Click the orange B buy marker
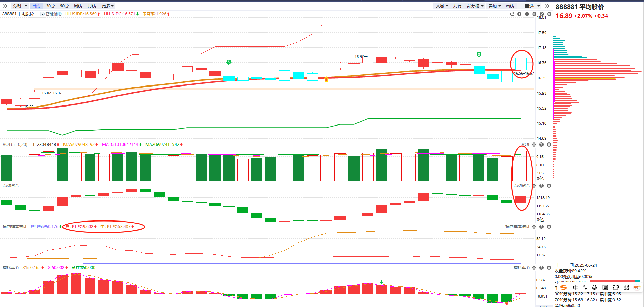Image resolution: width=644 pixels, height=307 pixels. click(x=326, y=80)
